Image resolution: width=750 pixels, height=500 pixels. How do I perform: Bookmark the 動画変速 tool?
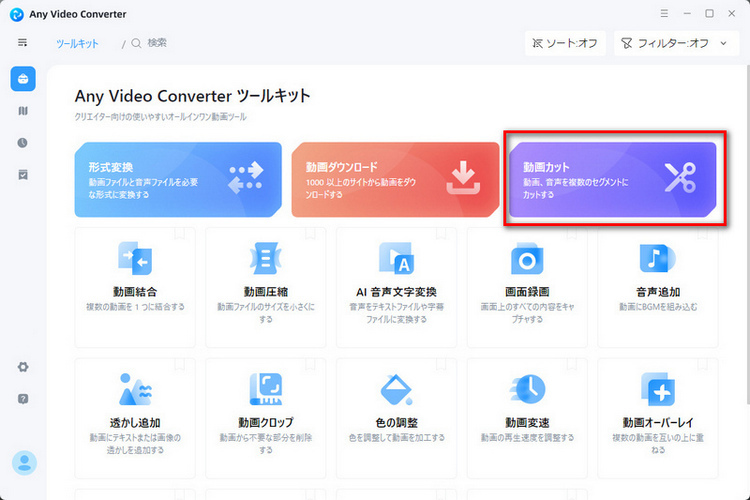(x=572, y=365)
